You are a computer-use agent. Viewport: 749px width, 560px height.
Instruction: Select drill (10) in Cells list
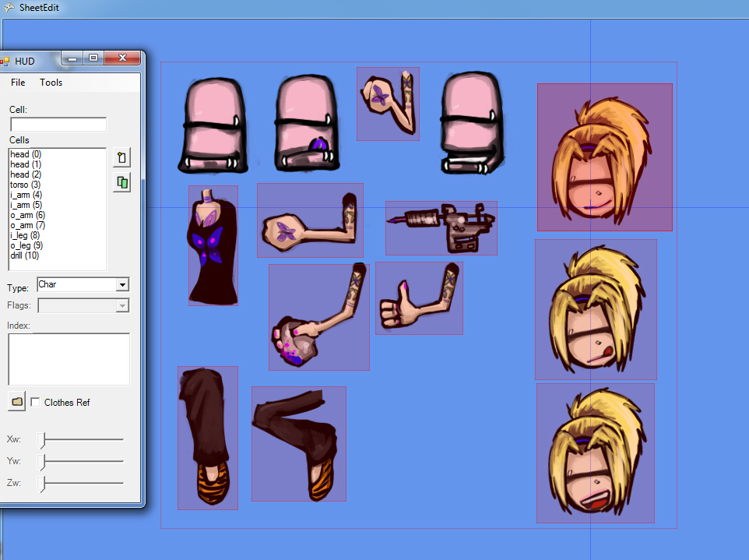(25, 255)
